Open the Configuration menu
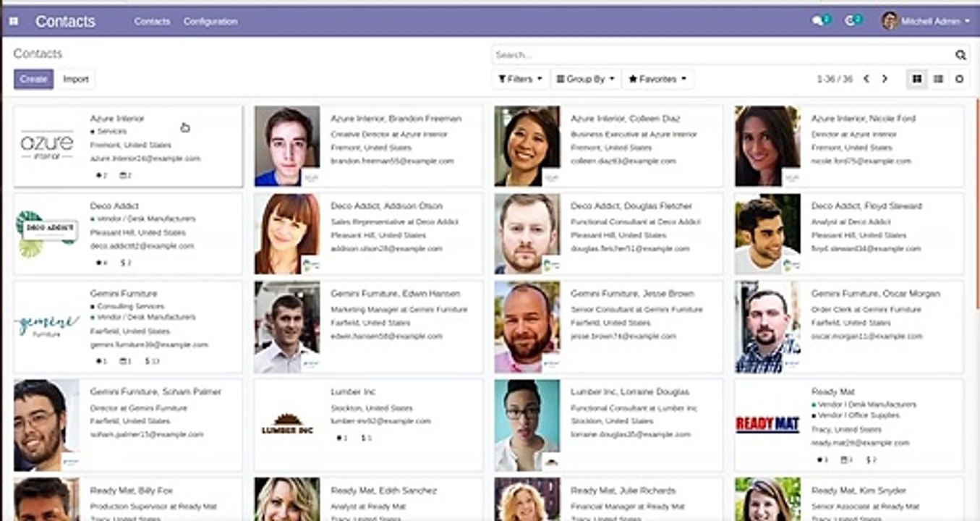The image size is (980, 521). click(x=210, y=22)
